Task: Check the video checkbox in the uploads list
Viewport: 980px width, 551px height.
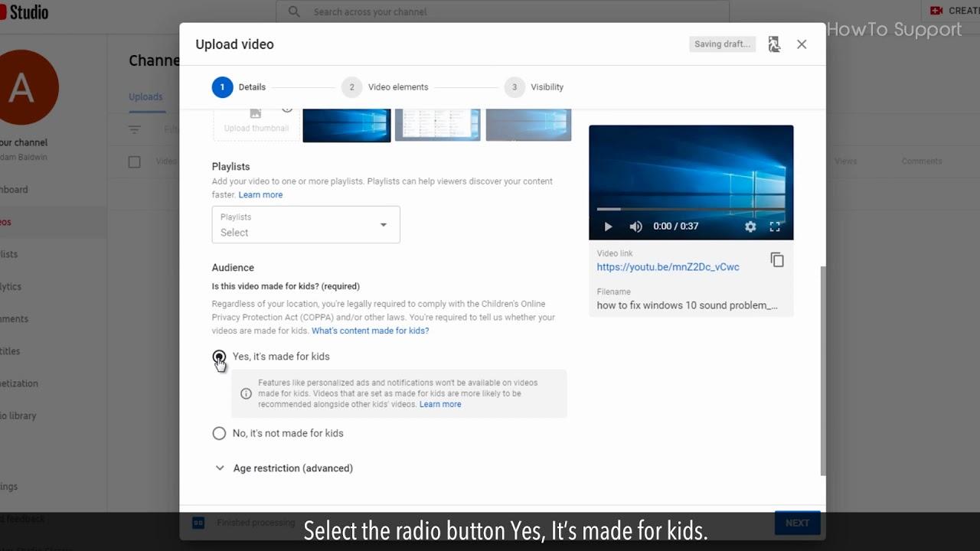Action: pyautogui.click(x=134, y=161)
